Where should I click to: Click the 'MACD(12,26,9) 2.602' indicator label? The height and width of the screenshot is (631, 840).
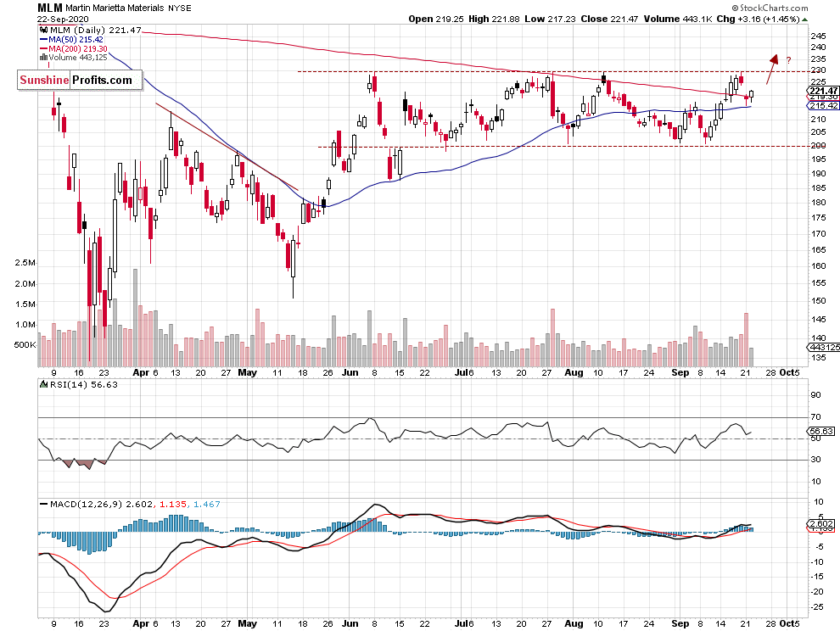pos(102,504)
